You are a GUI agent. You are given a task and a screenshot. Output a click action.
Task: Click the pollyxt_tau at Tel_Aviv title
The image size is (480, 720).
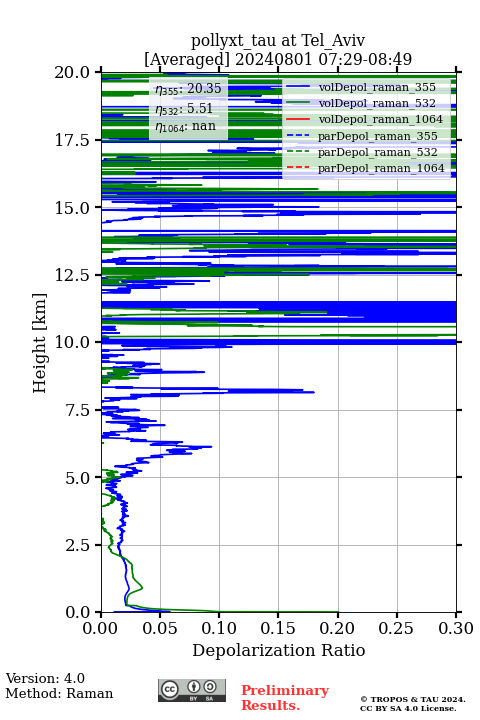(278, 40)
